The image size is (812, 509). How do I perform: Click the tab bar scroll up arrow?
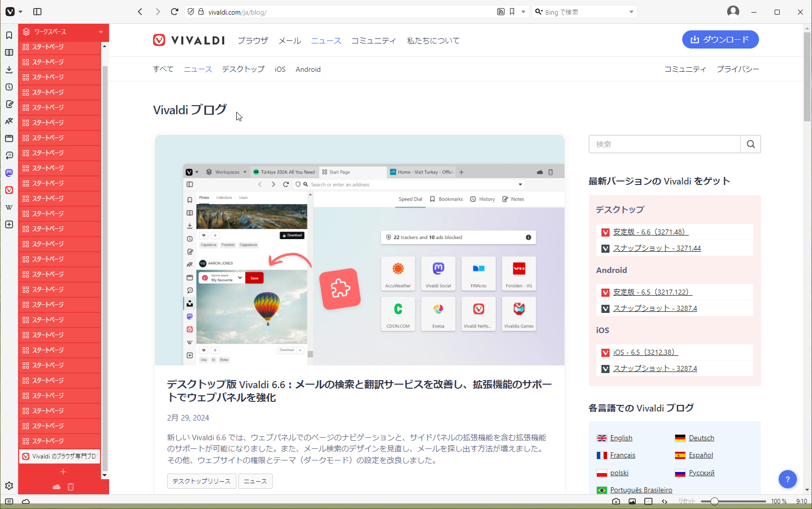pos(105,46)
